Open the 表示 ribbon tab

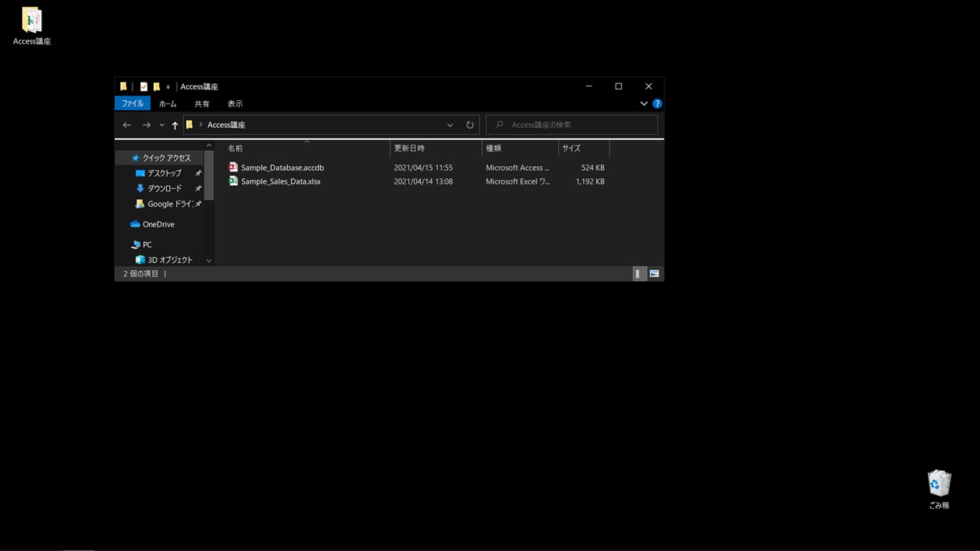(235, 104)
